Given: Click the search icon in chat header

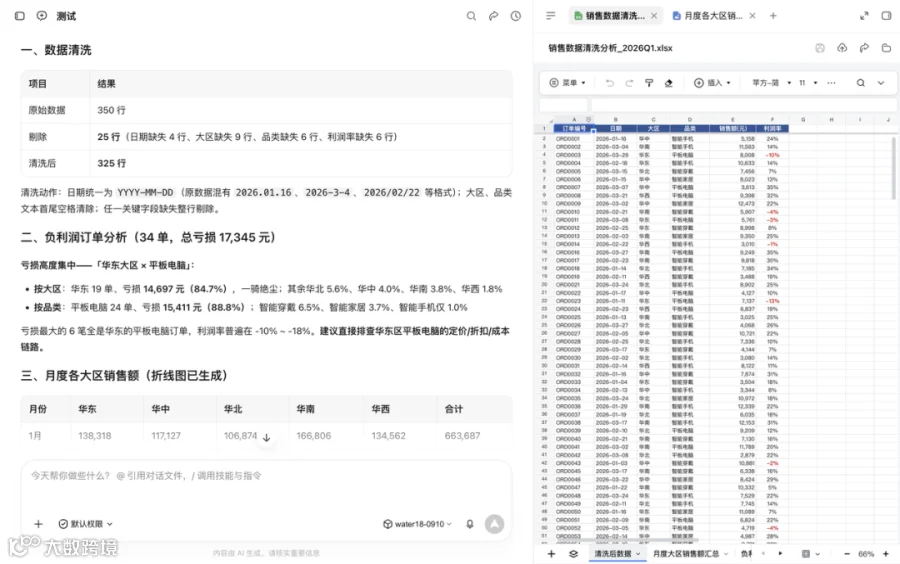Looking at the screenshot, I should pyautogui.click(x=471, y=16).
